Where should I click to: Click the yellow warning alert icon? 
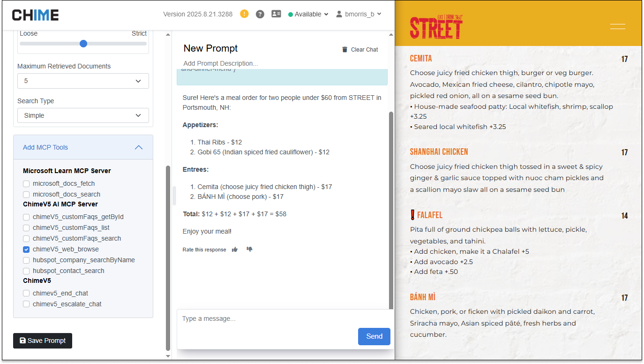pos(244,14)
